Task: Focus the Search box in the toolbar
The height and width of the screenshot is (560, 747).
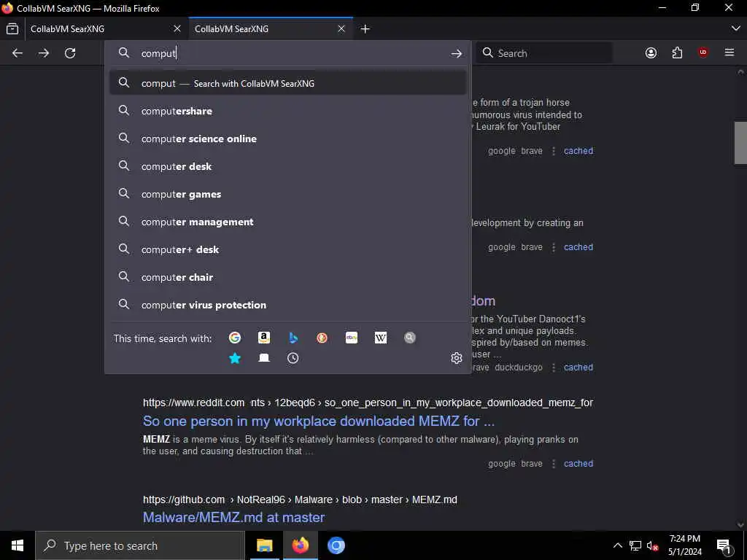Action: pos(544,52)
